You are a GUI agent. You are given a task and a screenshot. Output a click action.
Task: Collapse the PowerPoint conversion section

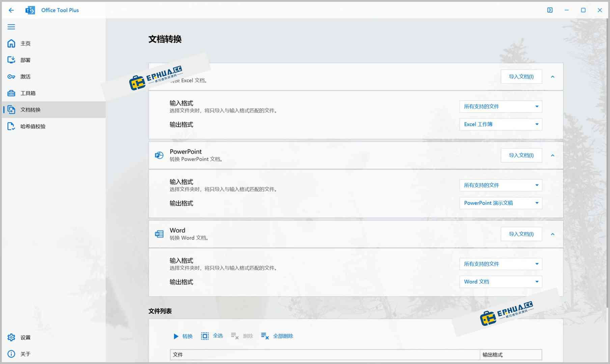click(x=553, y=155)
